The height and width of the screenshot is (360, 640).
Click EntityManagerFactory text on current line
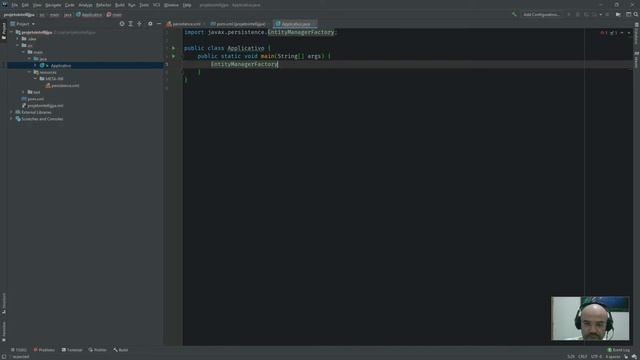pyautogui.click(x=244, y=64)
